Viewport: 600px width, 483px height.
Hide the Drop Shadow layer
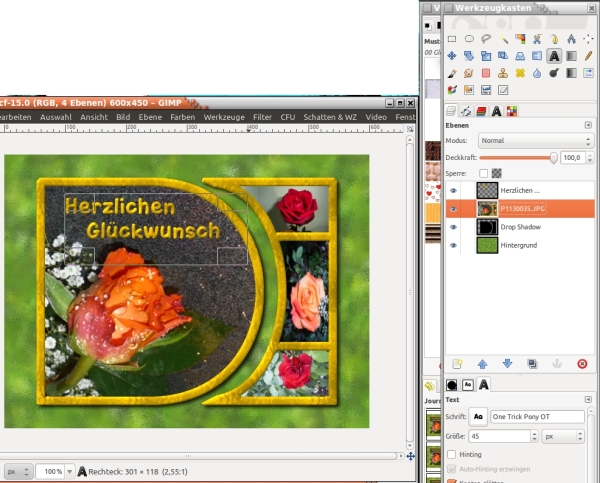tap(453, 227)
